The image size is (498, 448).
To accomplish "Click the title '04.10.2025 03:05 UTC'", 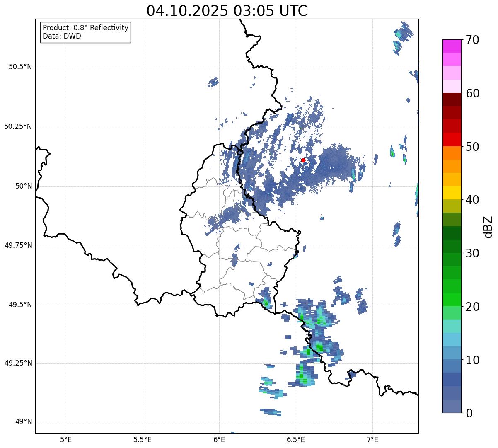I will tap(227, 10).
